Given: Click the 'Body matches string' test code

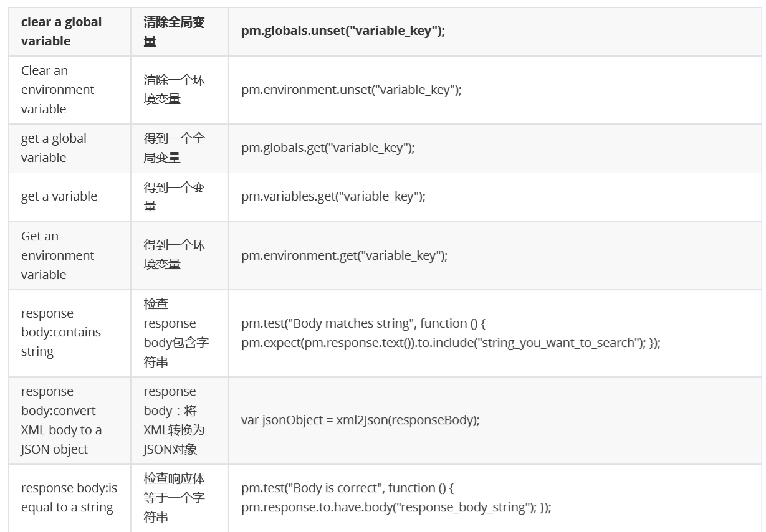Looking at the screenshot, I should click(x=451, y=333).
